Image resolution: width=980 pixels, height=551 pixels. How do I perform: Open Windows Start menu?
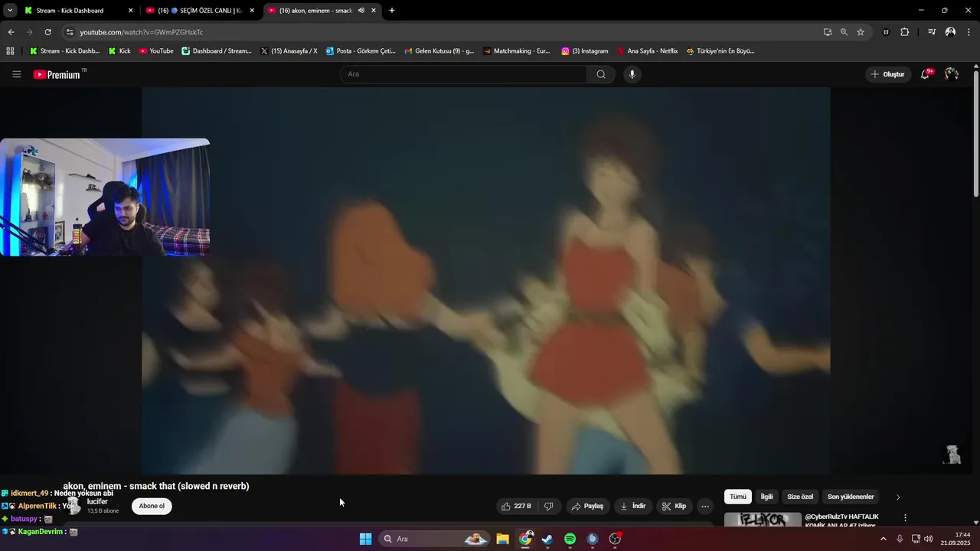(365, 539)
